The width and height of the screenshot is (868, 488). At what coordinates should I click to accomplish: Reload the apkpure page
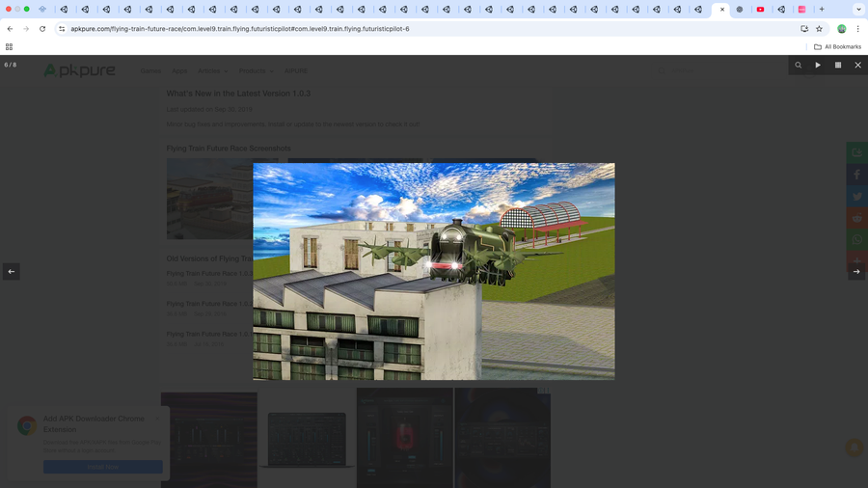pyautogui.click(x=42, y=29)
